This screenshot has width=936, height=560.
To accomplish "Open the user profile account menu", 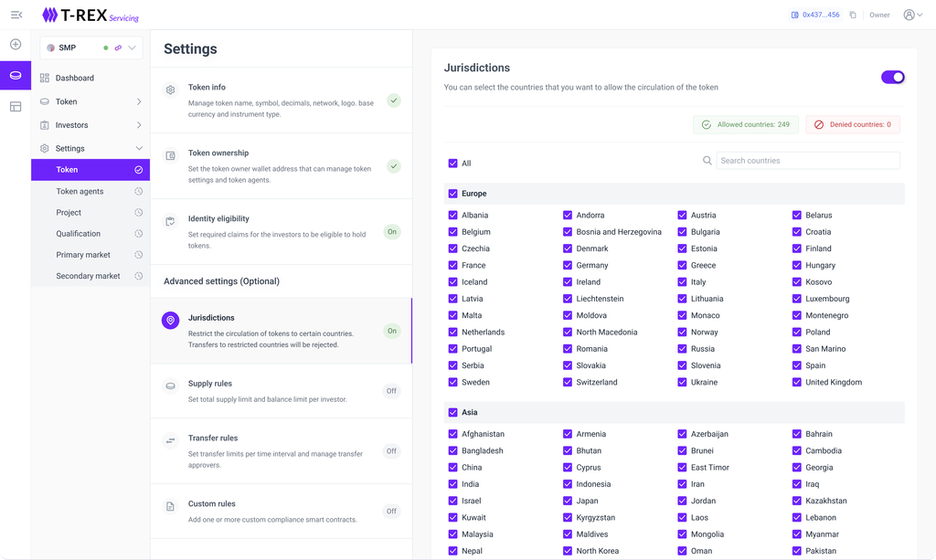I will (x=911, y=15).
